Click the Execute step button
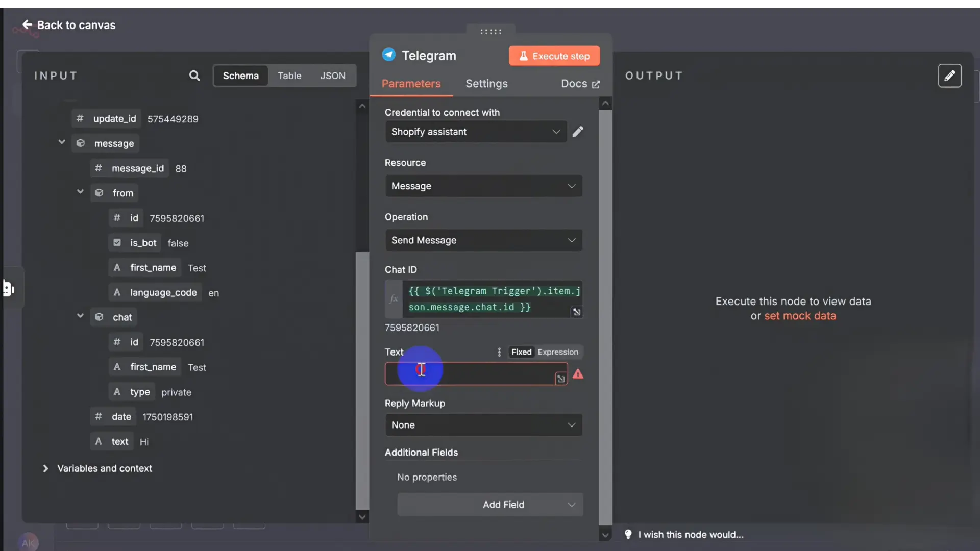Viewport: 980px width, 551px height. [x=554, y=56]
